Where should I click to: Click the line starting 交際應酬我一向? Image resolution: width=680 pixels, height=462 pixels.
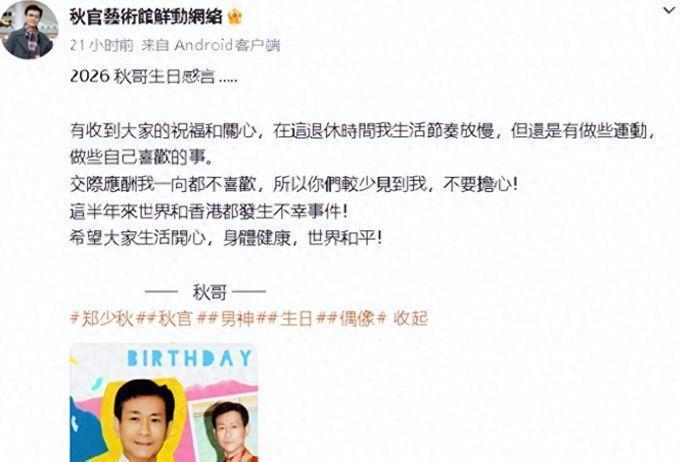[294, 185]
